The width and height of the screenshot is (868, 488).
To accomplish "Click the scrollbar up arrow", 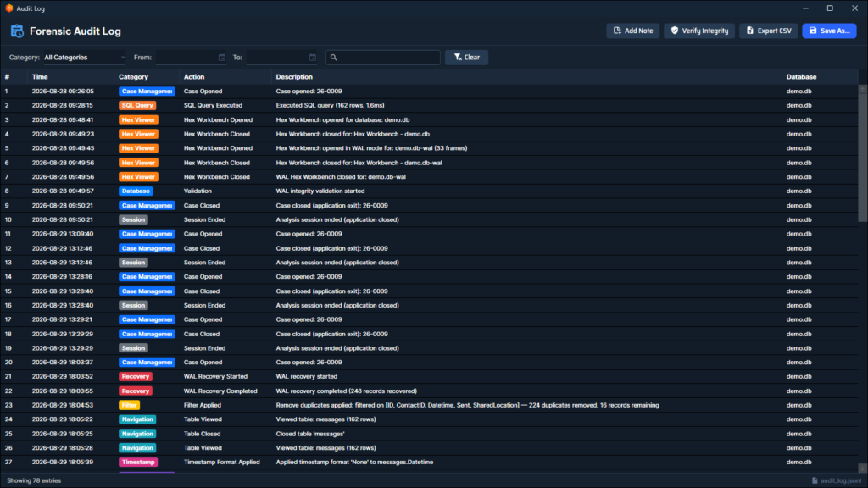I will (862, 89).
